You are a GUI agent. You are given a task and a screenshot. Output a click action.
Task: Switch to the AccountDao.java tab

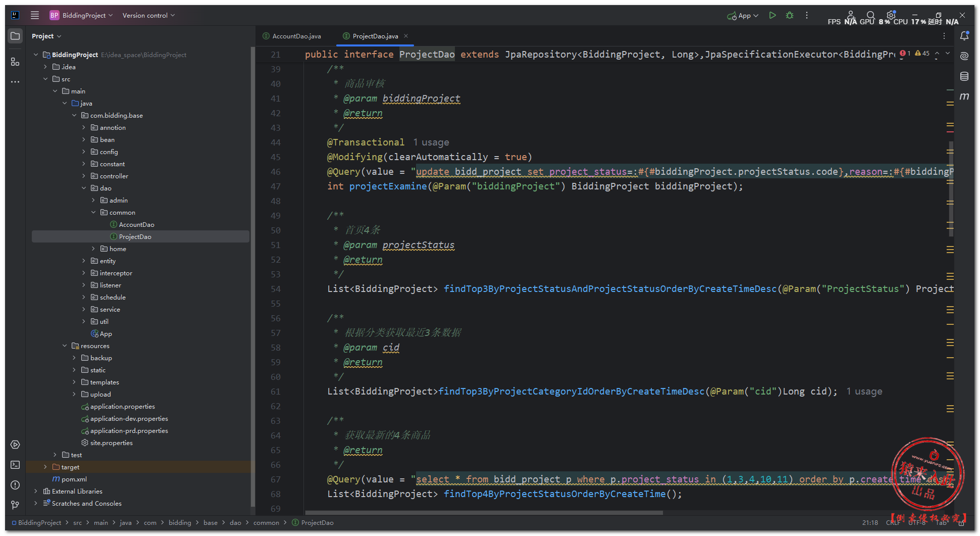tap(296, 36)
